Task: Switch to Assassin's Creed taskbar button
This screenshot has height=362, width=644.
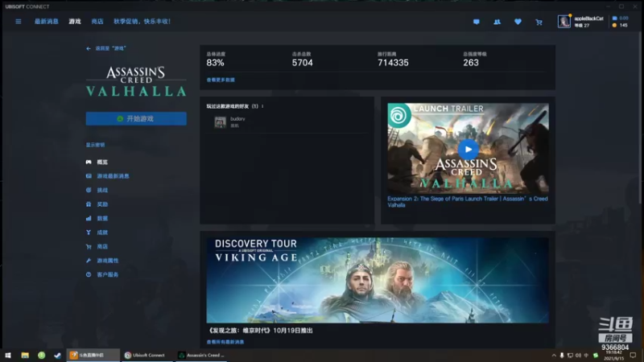Action: click(201, 356)
